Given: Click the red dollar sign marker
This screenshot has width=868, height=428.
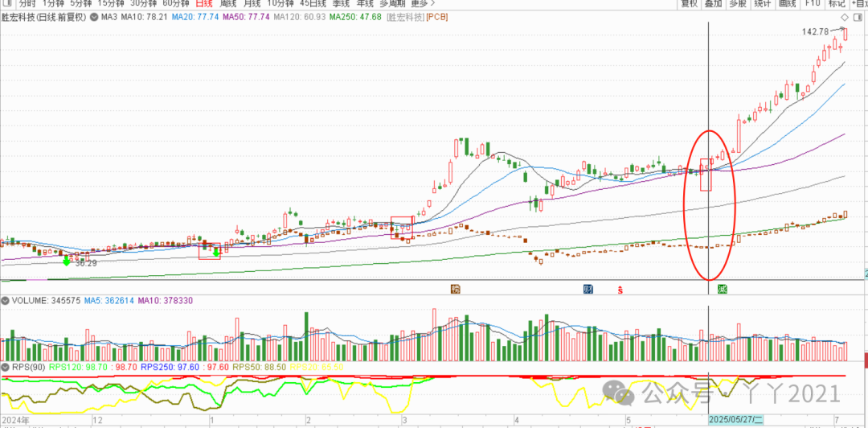Looking at the screenshot, I should point(619,290).
